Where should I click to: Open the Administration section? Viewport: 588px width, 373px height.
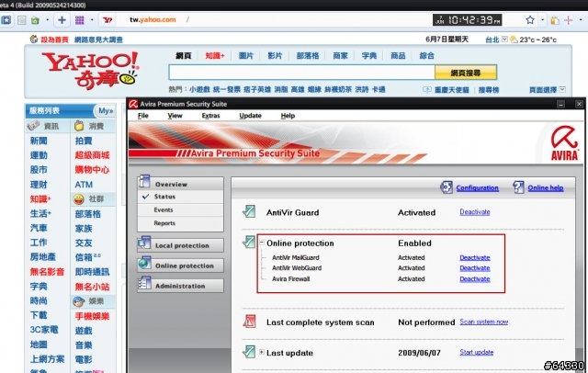180,286
